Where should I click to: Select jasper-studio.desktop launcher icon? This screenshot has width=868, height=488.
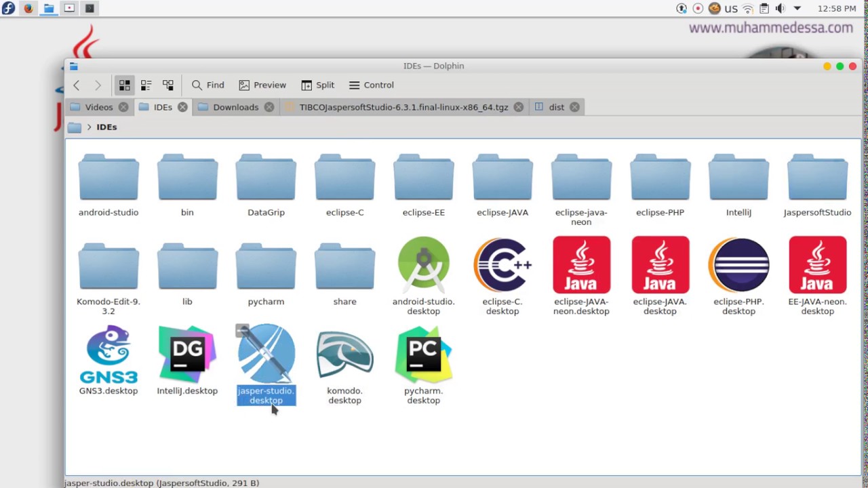(x=266, y=354)
